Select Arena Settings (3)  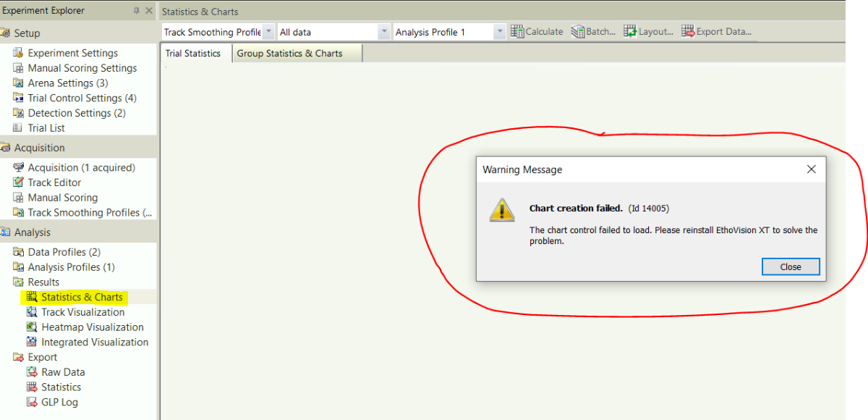tap(68, 83)
